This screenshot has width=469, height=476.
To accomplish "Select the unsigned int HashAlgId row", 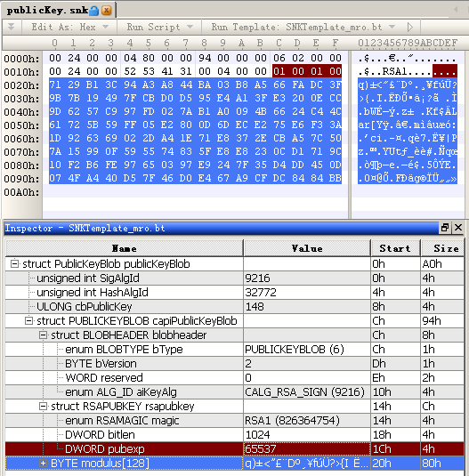I will [234, 293].
